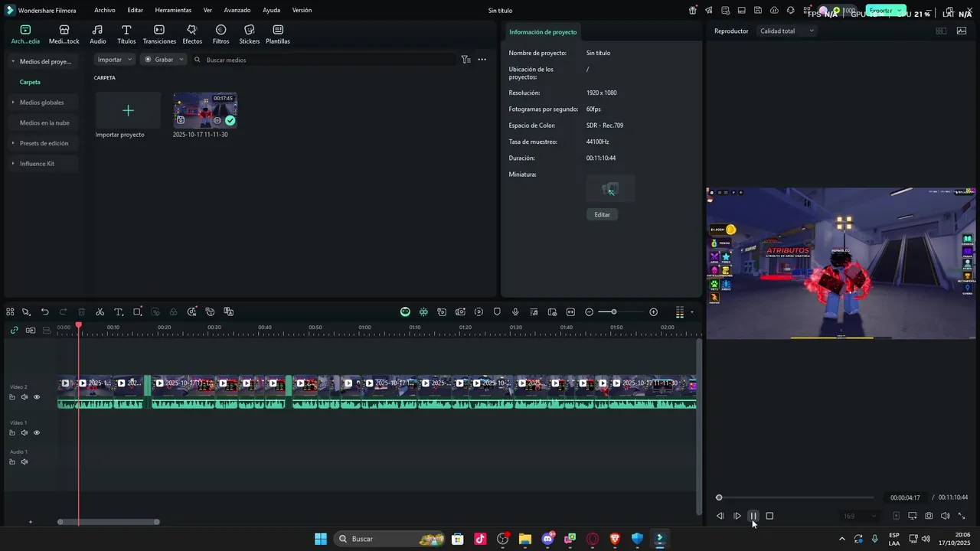Click the marker shield icon in timeline toolbar

pos(497,311)
